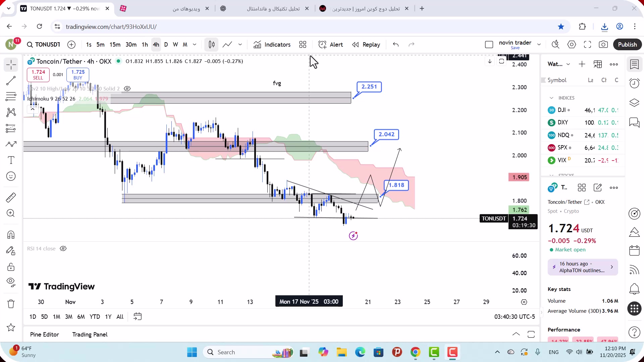Image resolution: width=644 pixels, height=362 pixels.
Task: Click the Windows Start button
Action: (192, 352)
